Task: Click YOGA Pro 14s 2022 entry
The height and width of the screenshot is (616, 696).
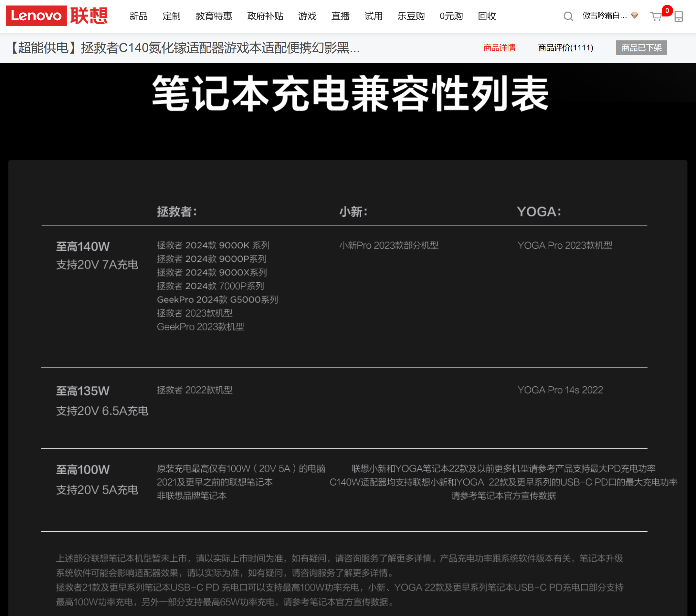Action: (x=560, y=390)
